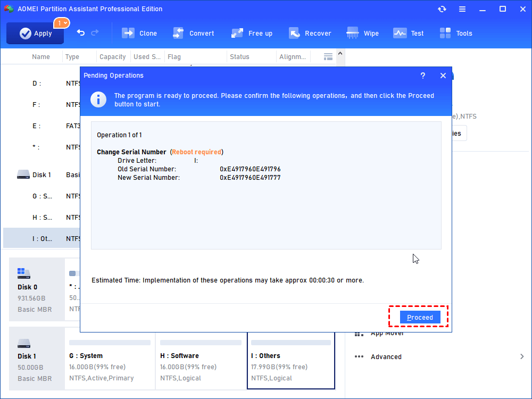532x399 pixels.
Task: Click the scroll-up arrow on the partition list
Action: [x=340, y=53]
